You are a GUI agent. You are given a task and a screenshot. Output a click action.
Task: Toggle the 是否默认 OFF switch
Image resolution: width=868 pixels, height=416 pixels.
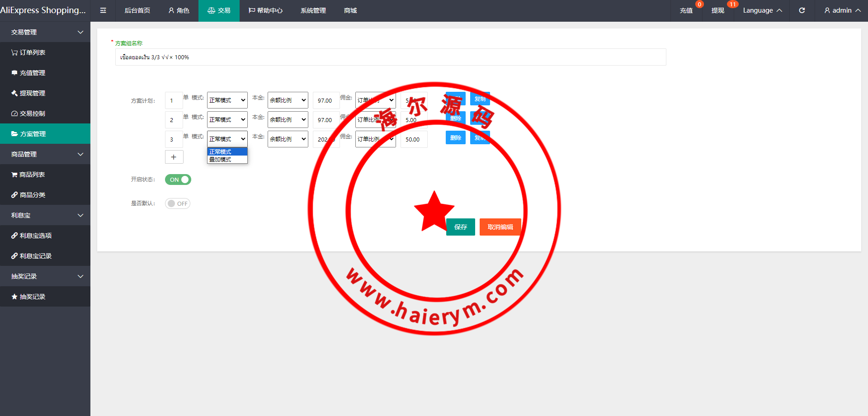coord(178,203)
